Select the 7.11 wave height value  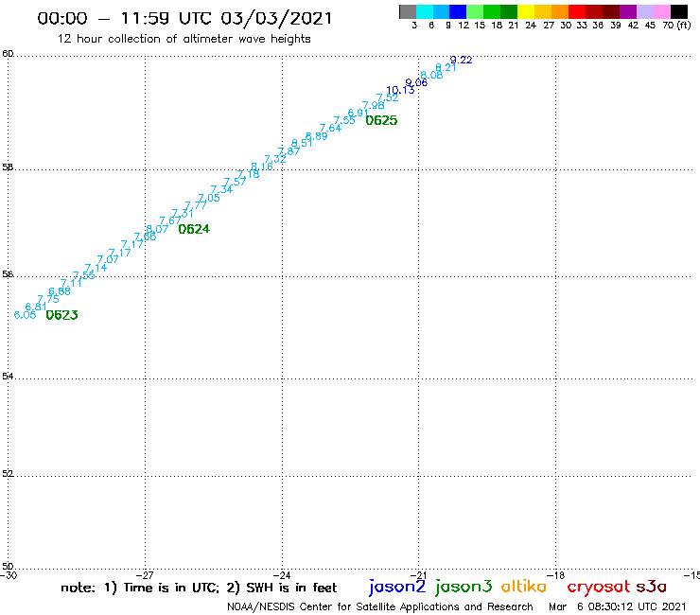[x=71, y=283]
